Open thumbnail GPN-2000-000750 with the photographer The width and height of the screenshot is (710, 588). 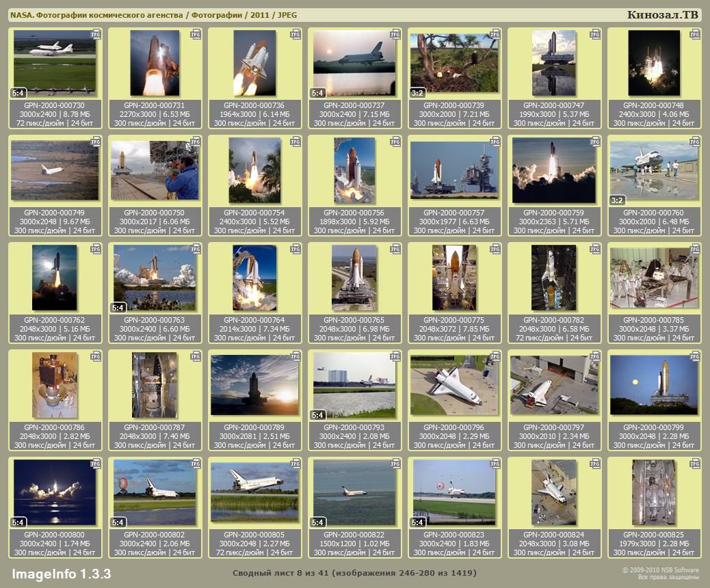155,171
